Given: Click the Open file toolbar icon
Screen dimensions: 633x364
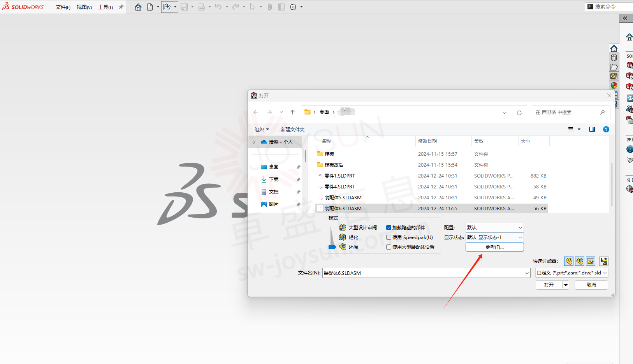Looking at the screenshot, I should pyautogui.click(x=167, y=7).
